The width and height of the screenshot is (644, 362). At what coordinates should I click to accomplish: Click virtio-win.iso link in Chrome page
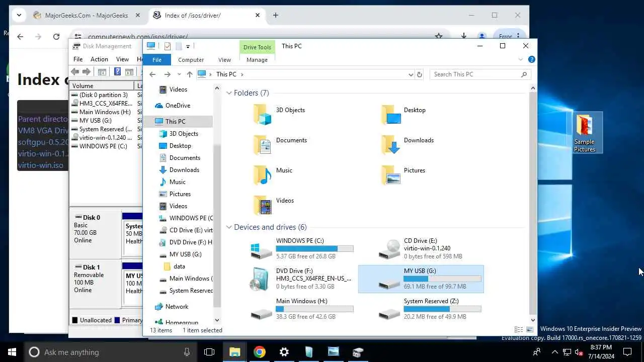tap(41, 165)
